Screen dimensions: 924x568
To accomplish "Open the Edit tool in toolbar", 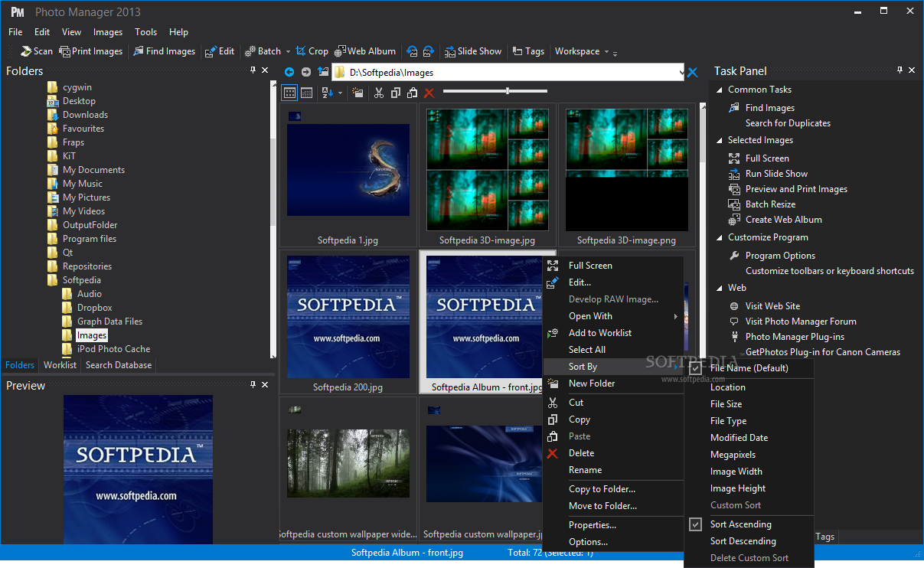I will 220,51.
